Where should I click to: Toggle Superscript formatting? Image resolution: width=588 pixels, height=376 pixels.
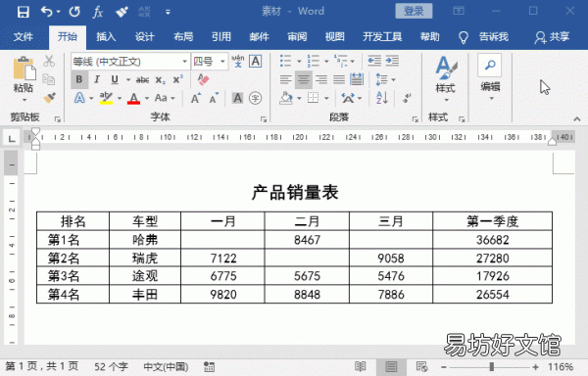(x=177, y=79)
